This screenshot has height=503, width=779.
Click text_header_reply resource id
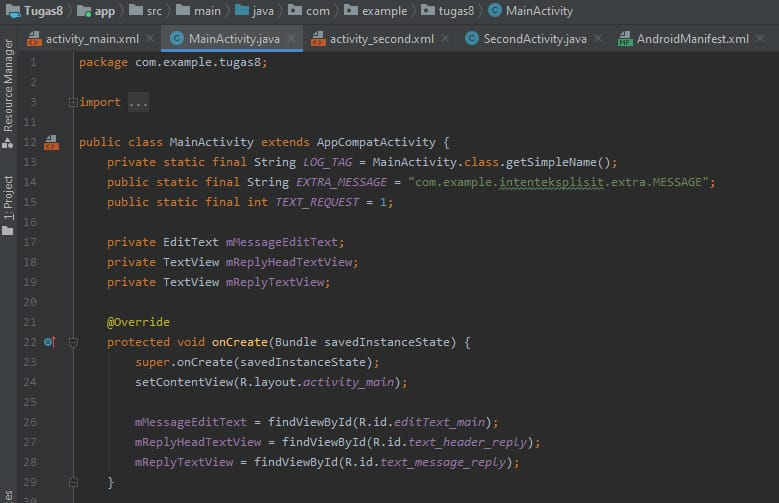467,442
